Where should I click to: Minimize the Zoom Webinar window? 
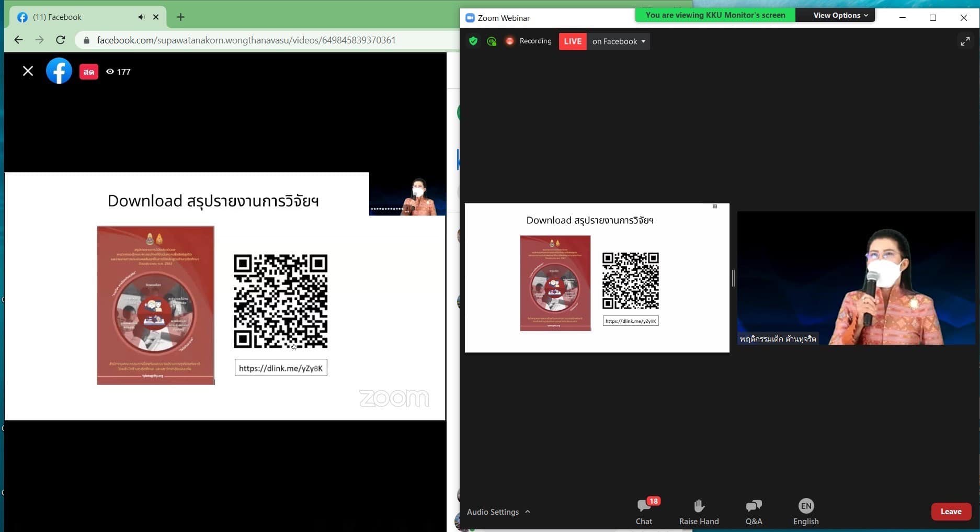[903, 18]
